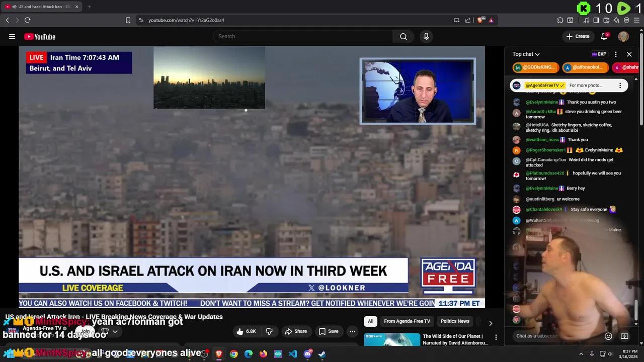Open Firefox from the taskbar
The width and height of the screenshot is (644, 362).
[263, 354]
